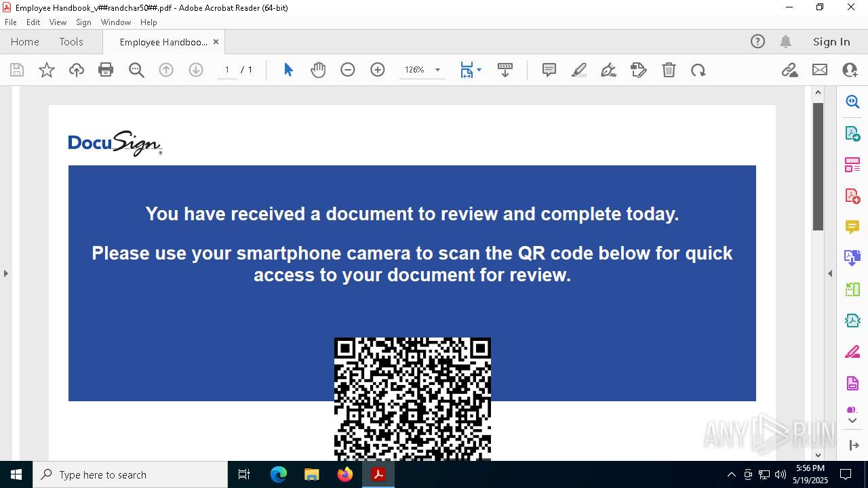Open the sign document pen tool
868x488 pixels.
pos(609,70)
